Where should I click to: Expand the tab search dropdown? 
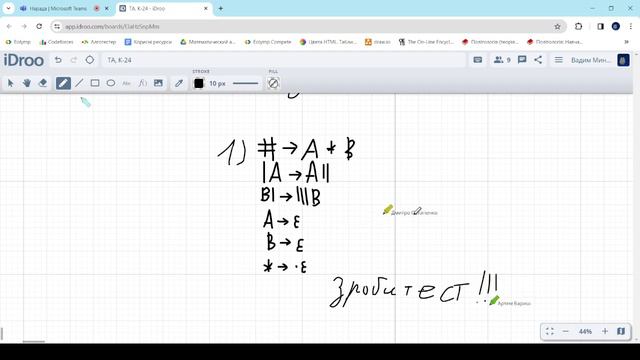pyautogui.click(x=8, y=8)
